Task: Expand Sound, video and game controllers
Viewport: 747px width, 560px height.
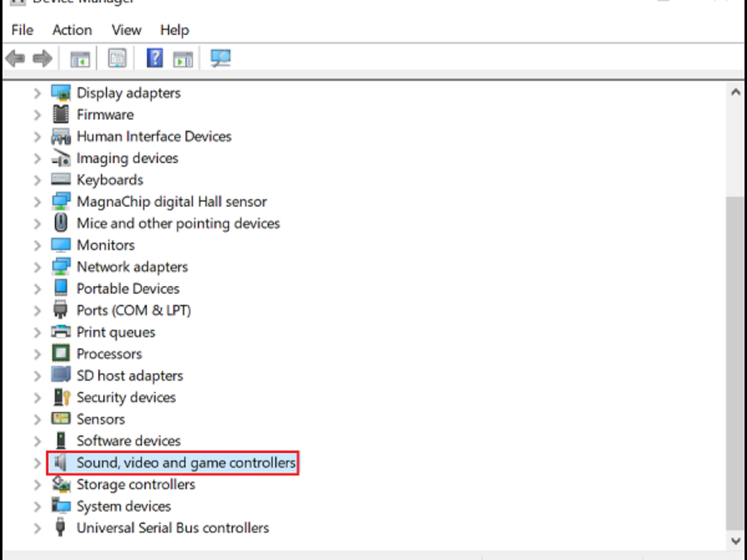Action: pos(37,463)
